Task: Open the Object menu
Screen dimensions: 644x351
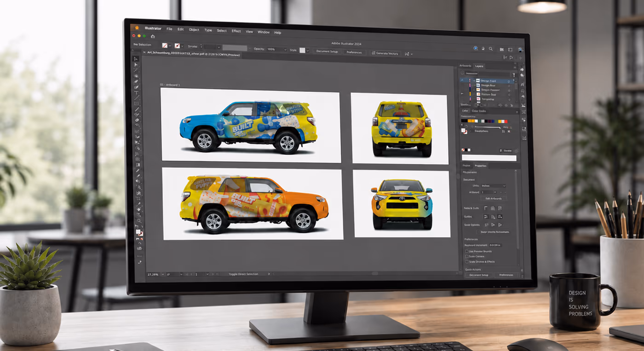Action: coord(194,30)
